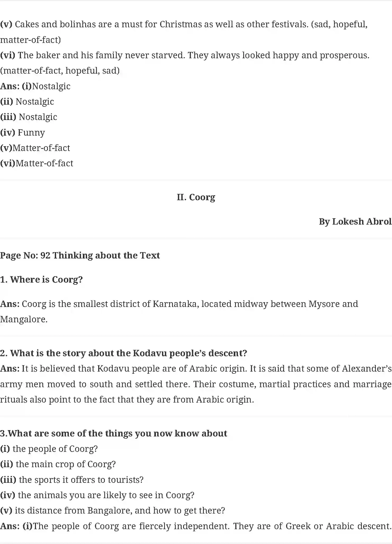Click the author line "By Lokesh Abrol"
Viewport: 392px width, 544px height.
coord(355,221)
